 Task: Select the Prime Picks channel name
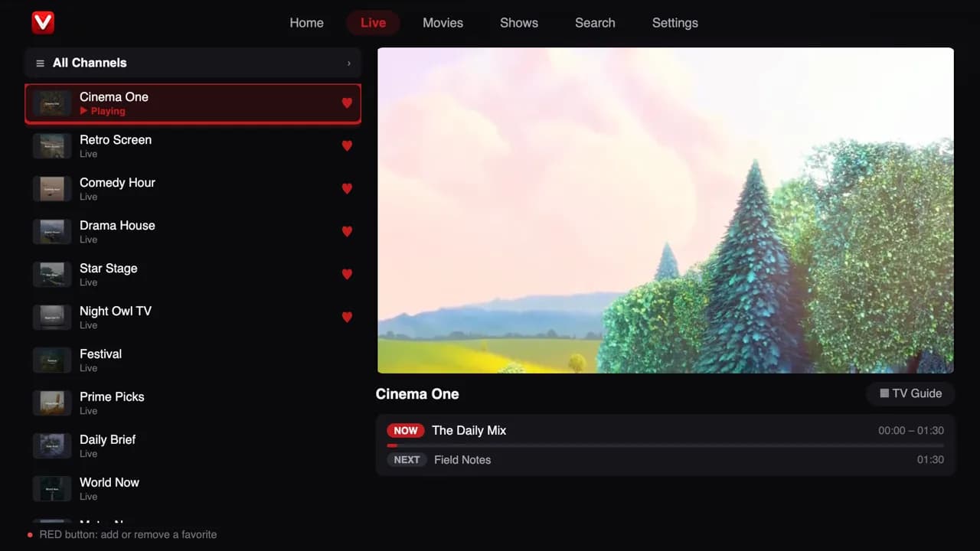click(x=112, y=397)
